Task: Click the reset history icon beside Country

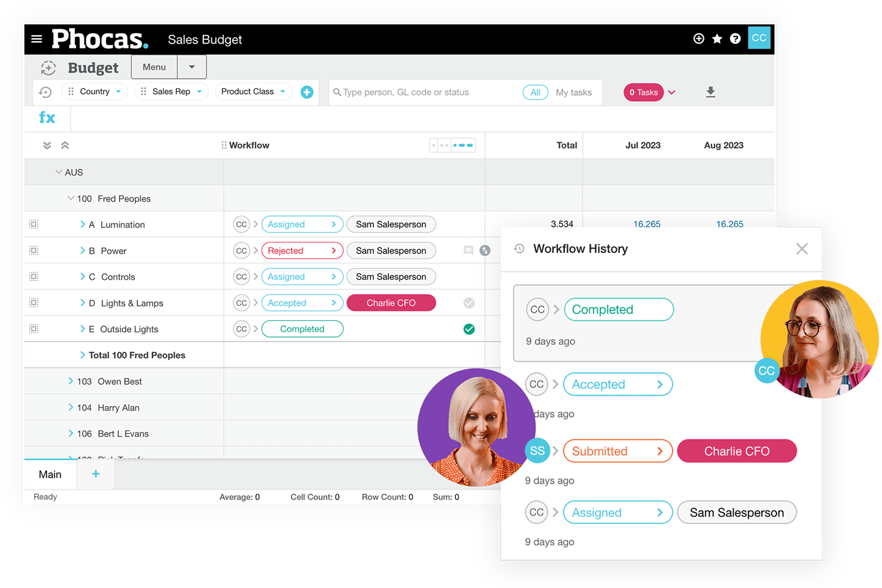Action: click(x=45, y=92)
